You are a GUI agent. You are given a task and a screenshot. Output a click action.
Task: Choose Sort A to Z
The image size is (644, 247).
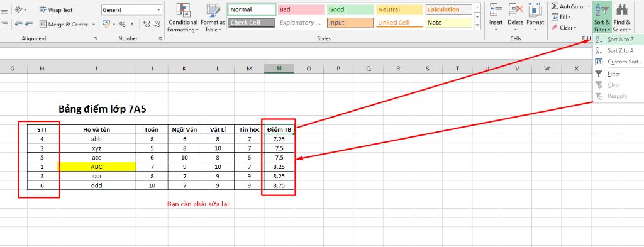[x=619, y=40]
